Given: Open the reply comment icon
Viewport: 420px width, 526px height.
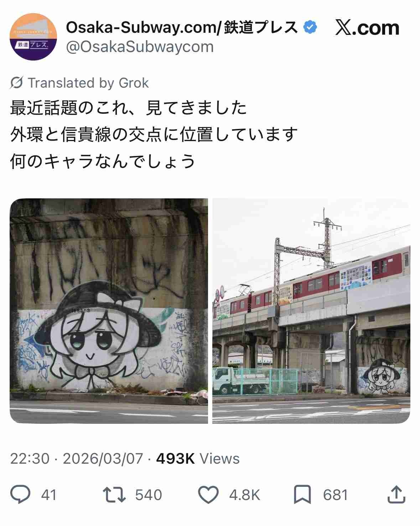Looking at the screenshot, I should point(20,495).
